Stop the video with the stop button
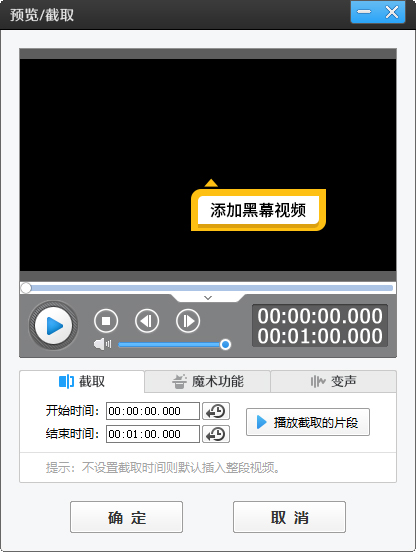 (x=106, y=321)
